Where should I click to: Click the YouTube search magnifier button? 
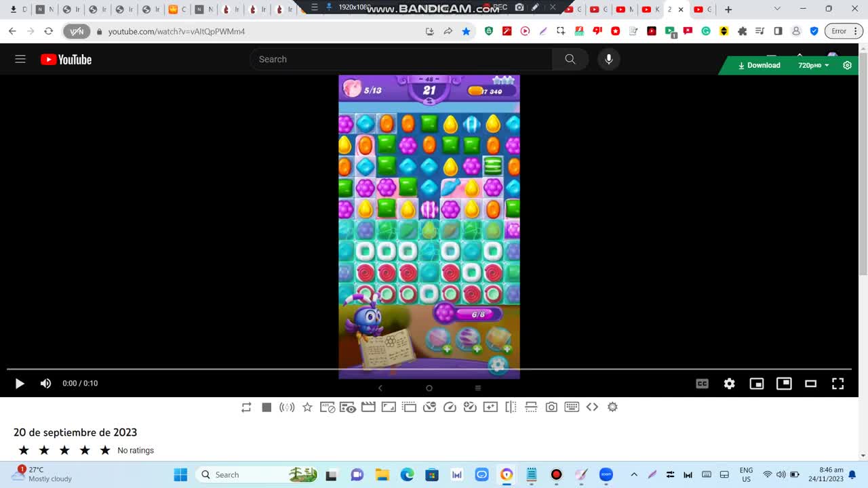[570, 59]
